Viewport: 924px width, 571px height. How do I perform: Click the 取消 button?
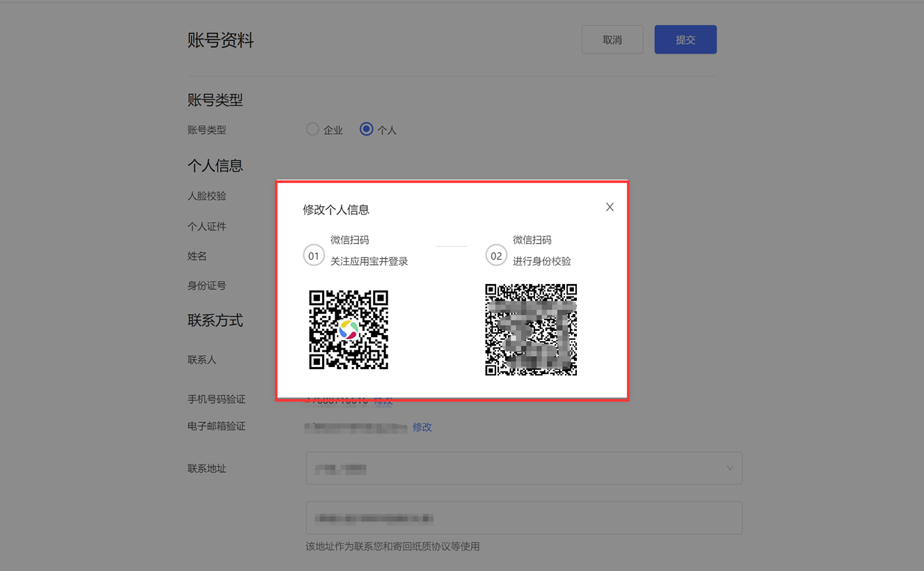pyautogui.click(x=612, y=40)
